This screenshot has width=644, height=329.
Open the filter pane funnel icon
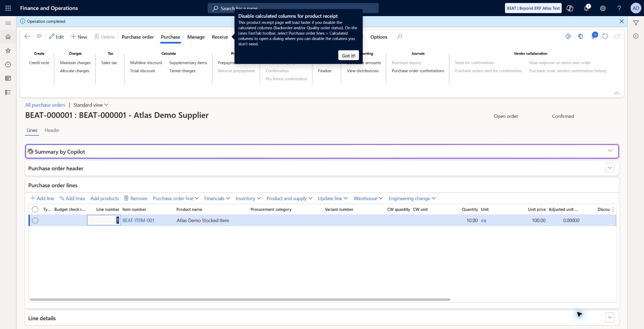point(636,23)
